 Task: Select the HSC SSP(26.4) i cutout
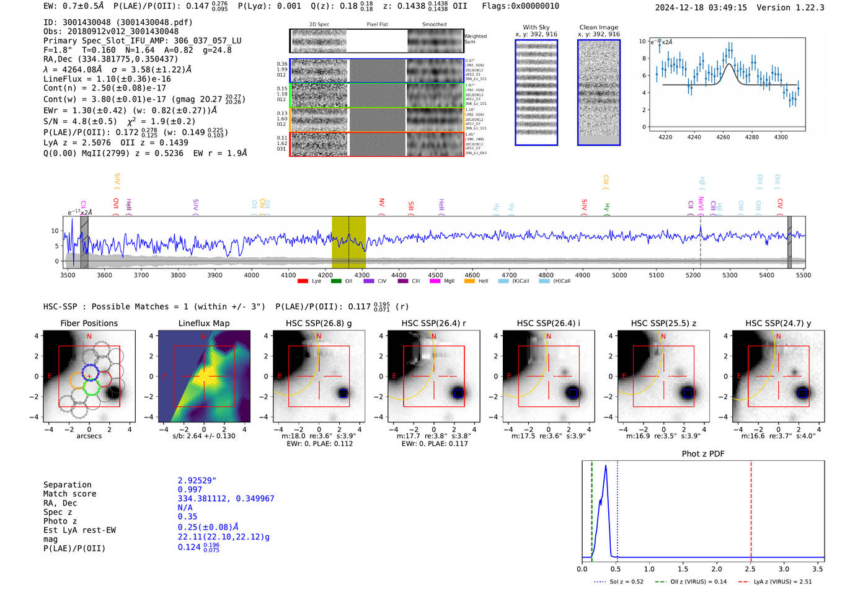[549, 376]
